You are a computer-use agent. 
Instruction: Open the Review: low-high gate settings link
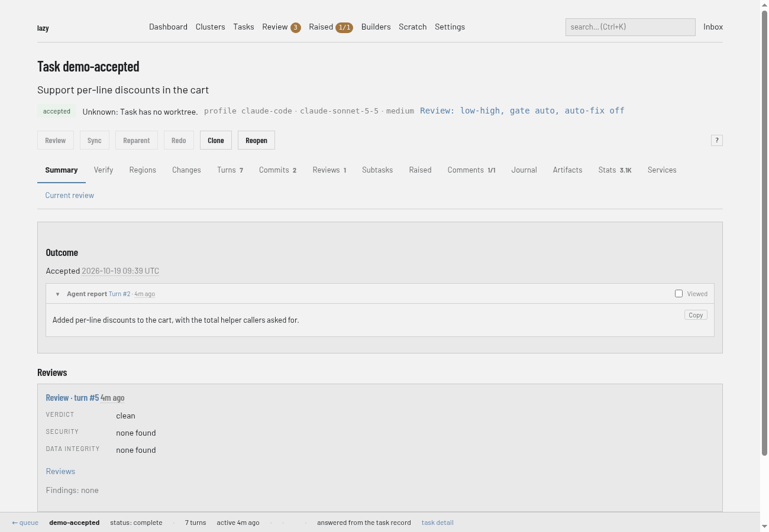click(x=522, y=111)
